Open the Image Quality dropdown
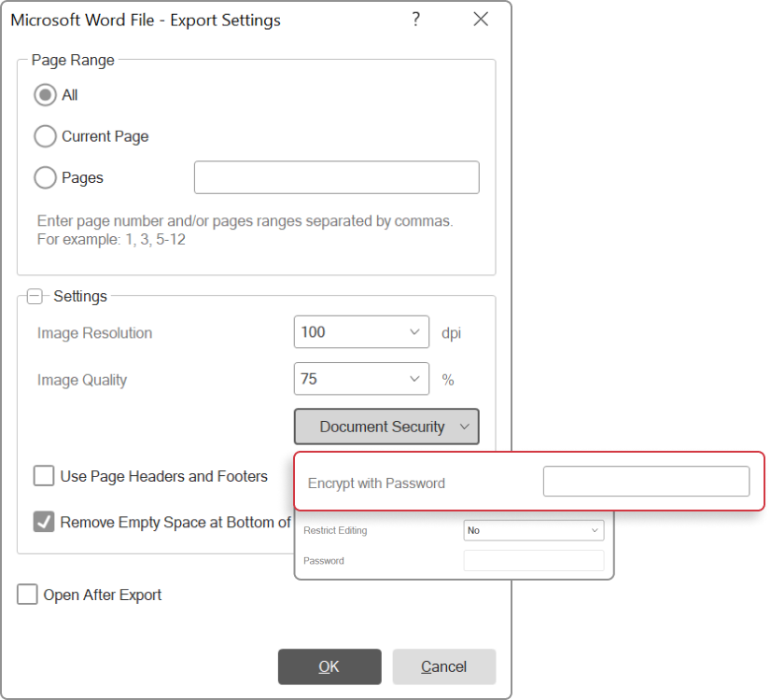This screenshot has height=700, width=771. click(361, 379)
